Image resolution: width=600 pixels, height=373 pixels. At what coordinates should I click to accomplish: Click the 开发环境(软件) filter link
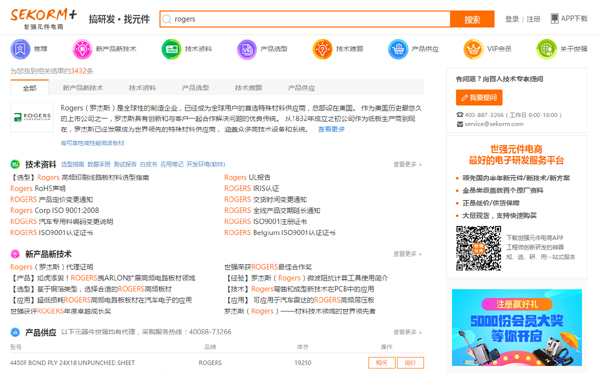pyautogui.click(x=206, y=165)
